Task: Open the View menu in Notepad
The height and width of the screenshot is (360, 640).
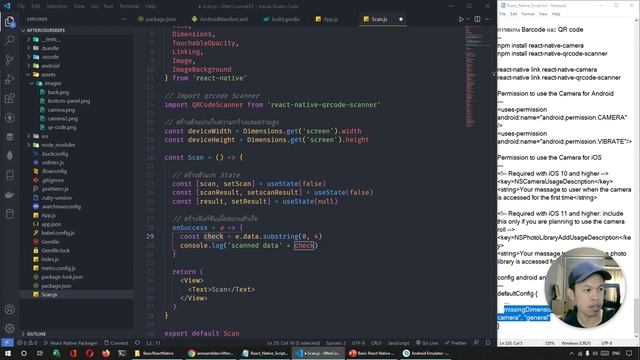Action: (x=543, y=14)
